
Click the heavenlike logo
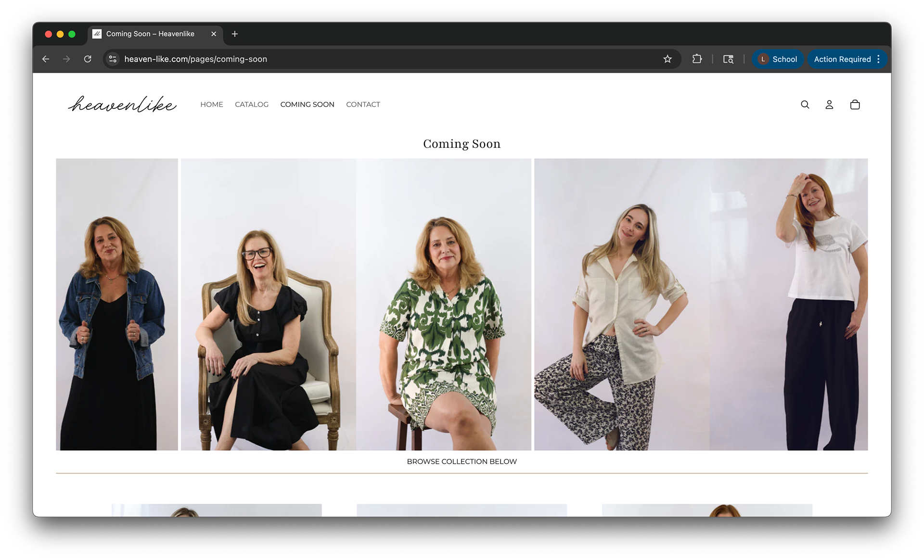click(x=122, y=104)
